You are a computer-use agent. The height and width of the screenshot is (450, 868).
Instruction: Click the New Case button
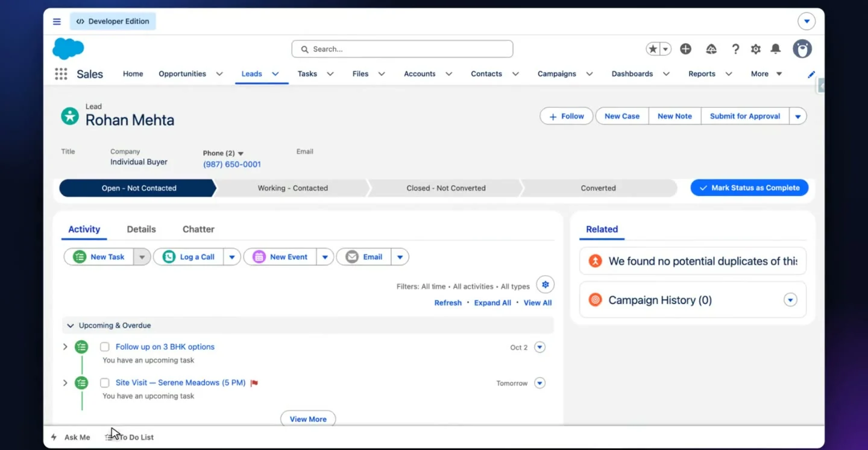point(622,116)
